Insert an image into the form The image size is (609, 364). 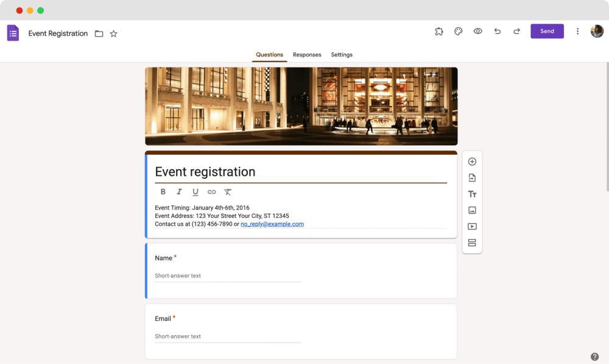tap(472, 210)
